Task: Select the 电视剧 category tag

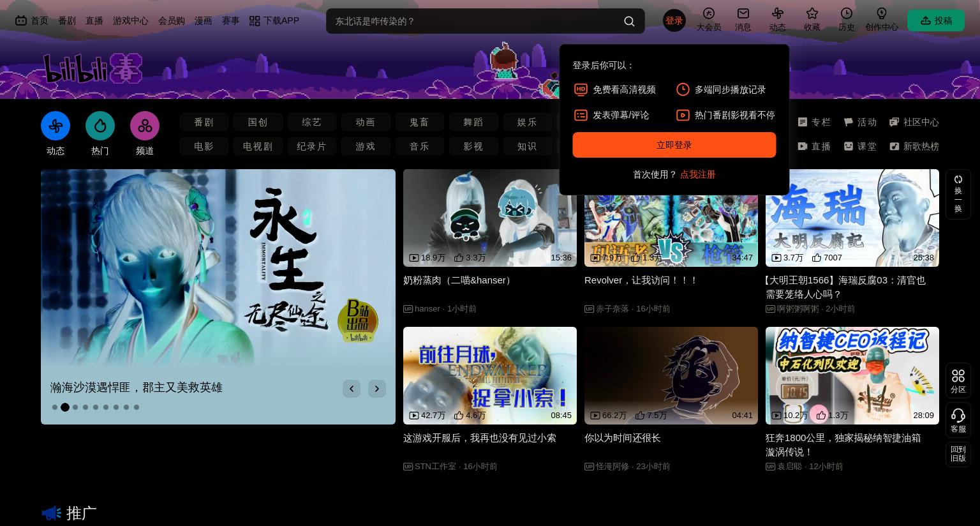Action: click(x=258, y=146)
